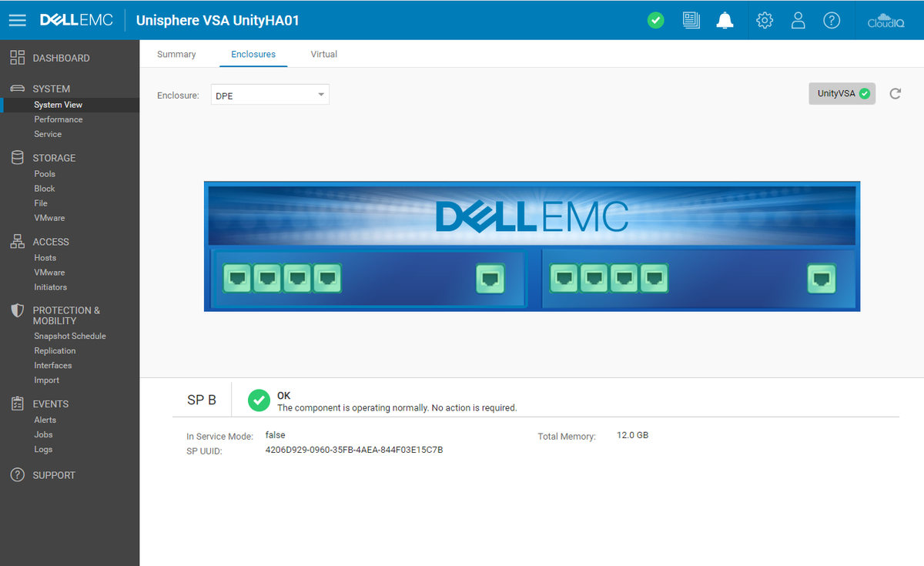The image size is (924, 566).
Task: Select the management port on left SP
Action: tap(490, 278)
